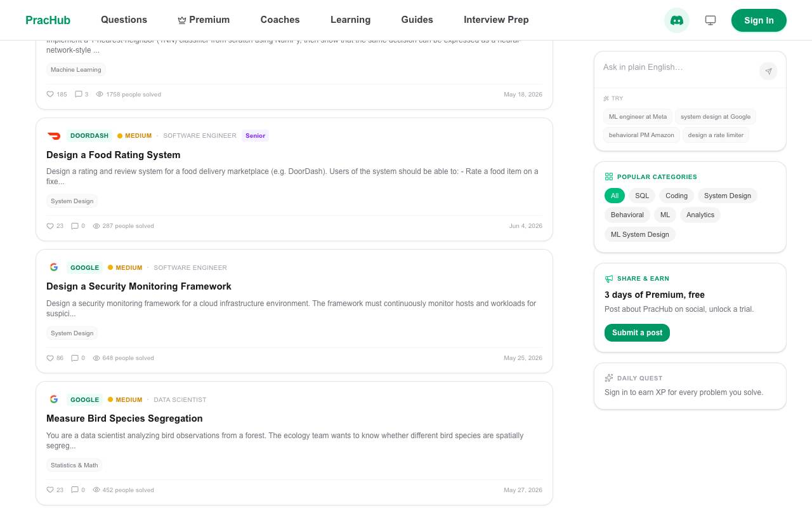This screenshot has height=508, width=812.
Task: Try the 'system design at Google' suggestion
Action: coord(716,117)
